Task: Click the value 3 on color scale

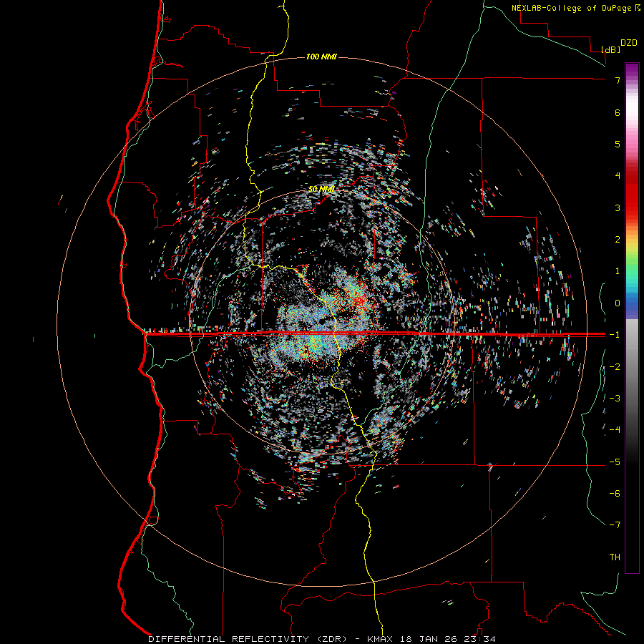Action: click(618, 208)
